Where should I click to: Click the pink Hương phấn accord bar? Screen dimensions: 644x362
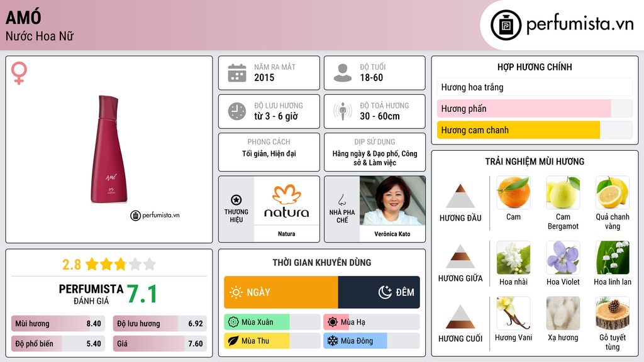click(535, 108)
